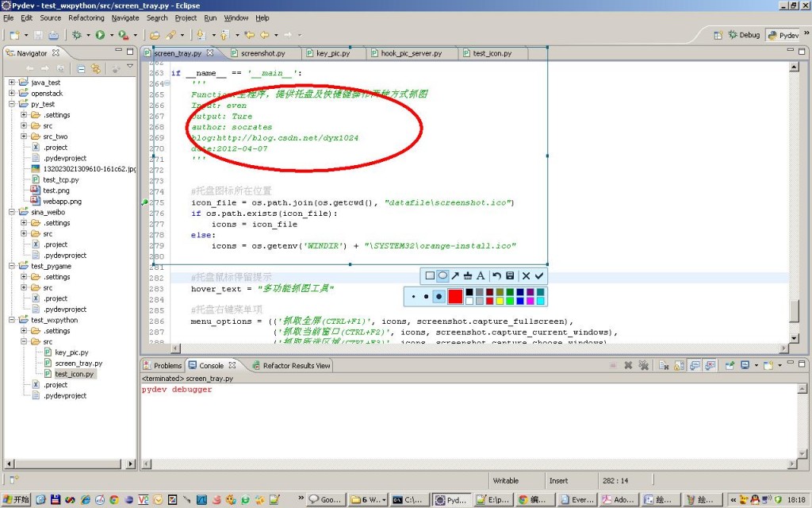Image resolution: width=812 pixels, height=508 pixels.
Task: Select the brush tool in screenshot toolbar
Action: tap(468, 275)
